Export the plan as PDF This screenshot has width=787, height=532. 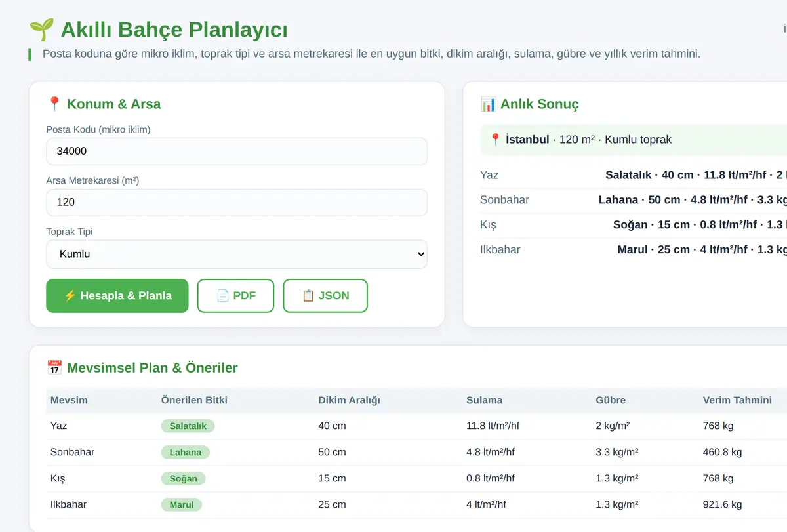pyautogui.click(x=236, y=296)
